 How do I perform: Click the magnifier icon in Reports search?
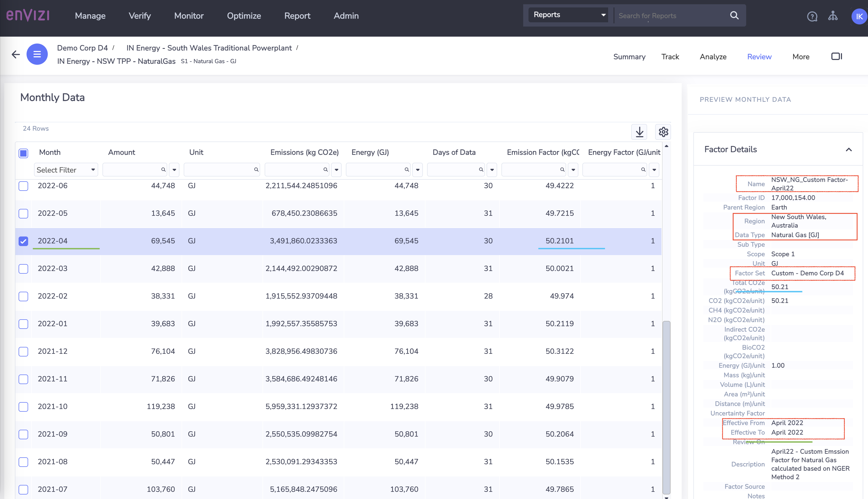coord(734,15)
